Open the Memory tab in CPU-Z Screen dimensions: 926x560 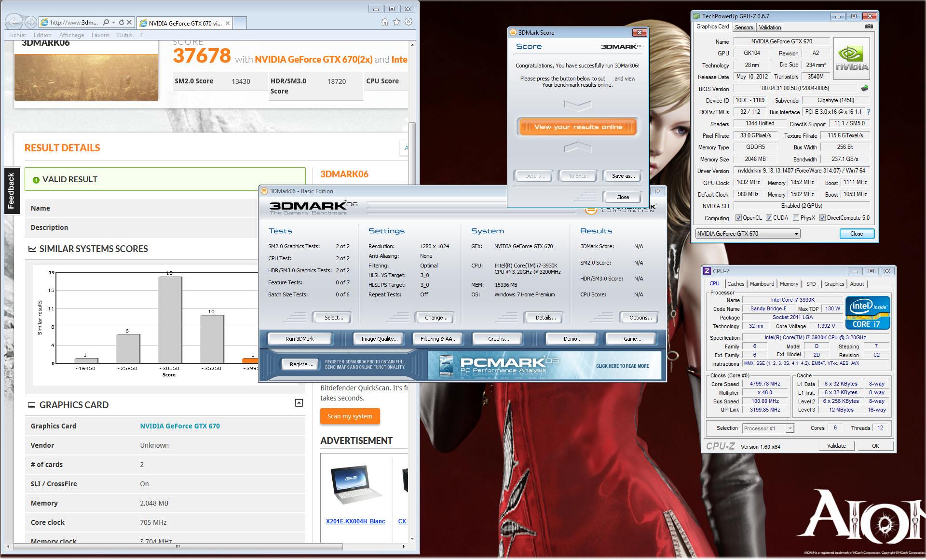pyautogui.click(x=789, y=284)
